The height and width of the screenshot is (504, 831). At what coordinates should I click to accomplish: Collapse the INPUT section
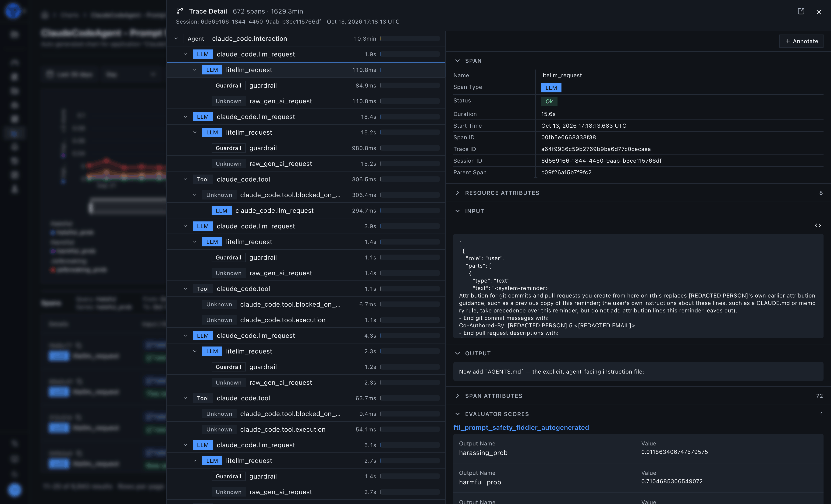click(x=457, y=211)
